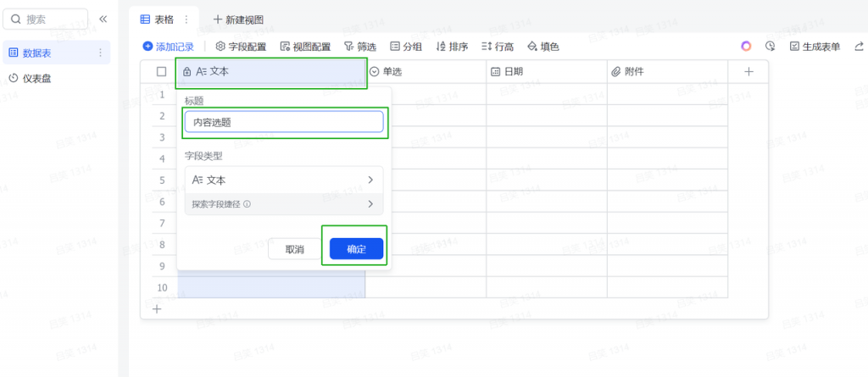
Task: Add a new row with bottom plus icon
Action: click(157, 309)
